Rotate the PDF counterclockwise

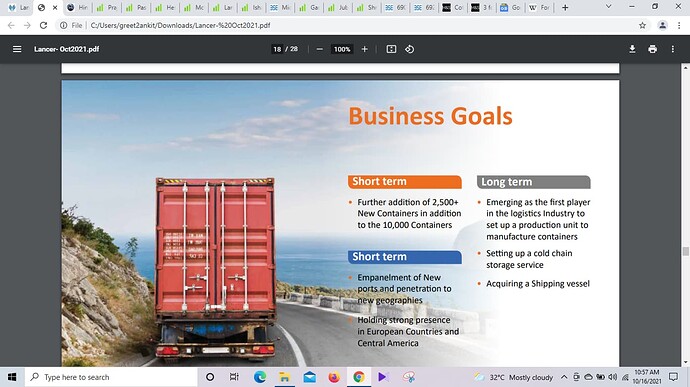click(410, 49)
